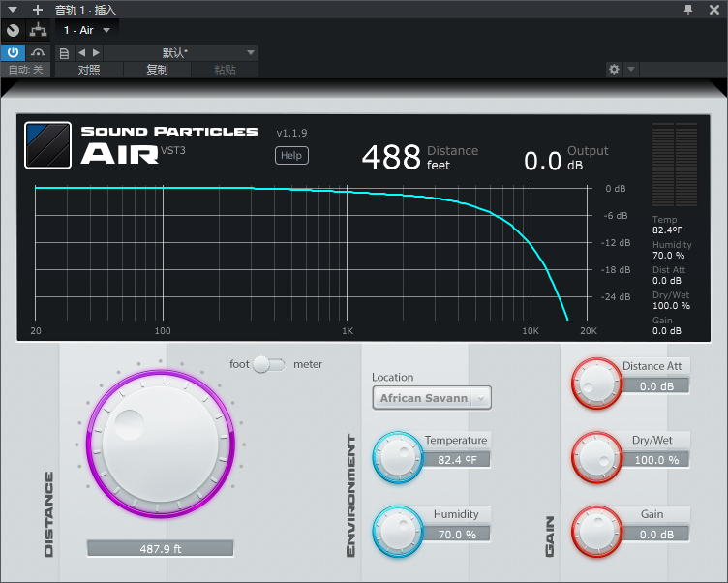Click the Humidity 70.0 % value box
The image size is (728, 583).
coord(457,535)
